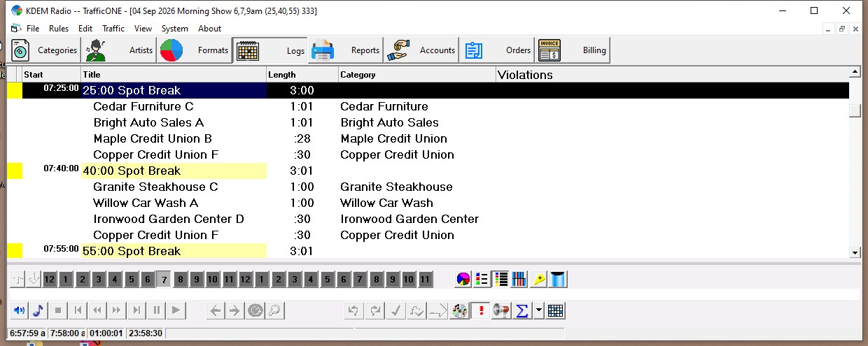Open the View menu
Viewport: 868px width, 346px height.
coord(143,29)
